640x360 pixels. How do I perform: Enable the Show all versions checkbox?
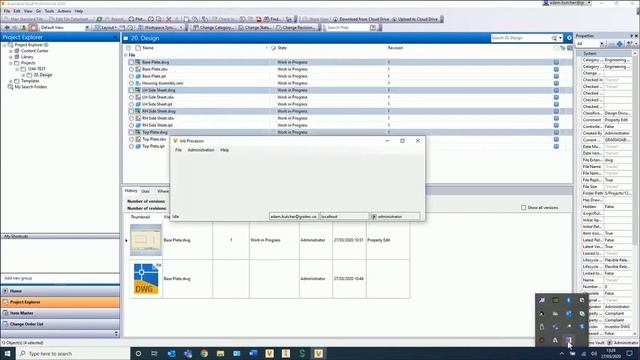pyautogui.click(x=523, y=207)
